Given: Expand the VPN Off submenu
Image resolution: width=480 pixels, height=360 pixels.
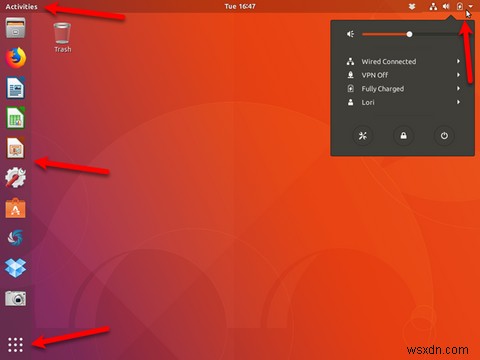Looking at the screenshot, I should 403,75.
